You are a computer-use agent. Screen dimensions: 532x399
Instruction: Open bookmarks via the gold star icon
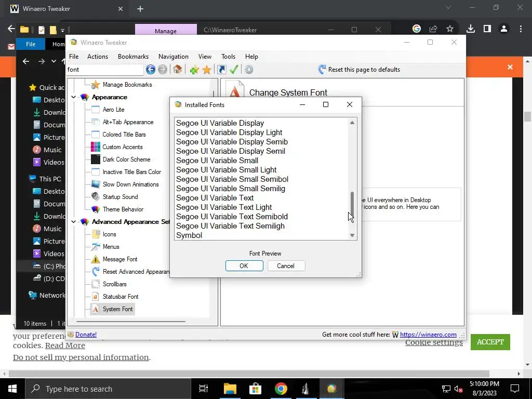click(x=207, y=70)
